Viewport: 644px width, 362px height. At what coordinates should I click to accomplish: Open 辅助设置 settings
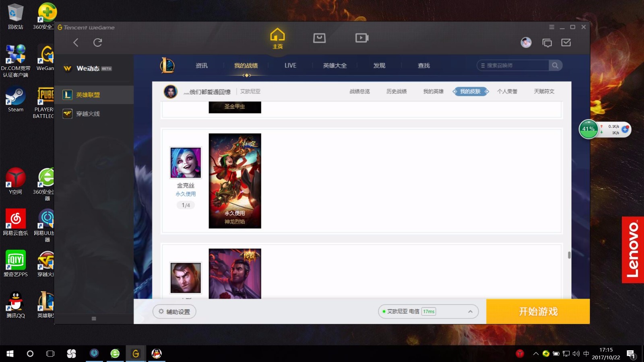[x=174, y=312]
